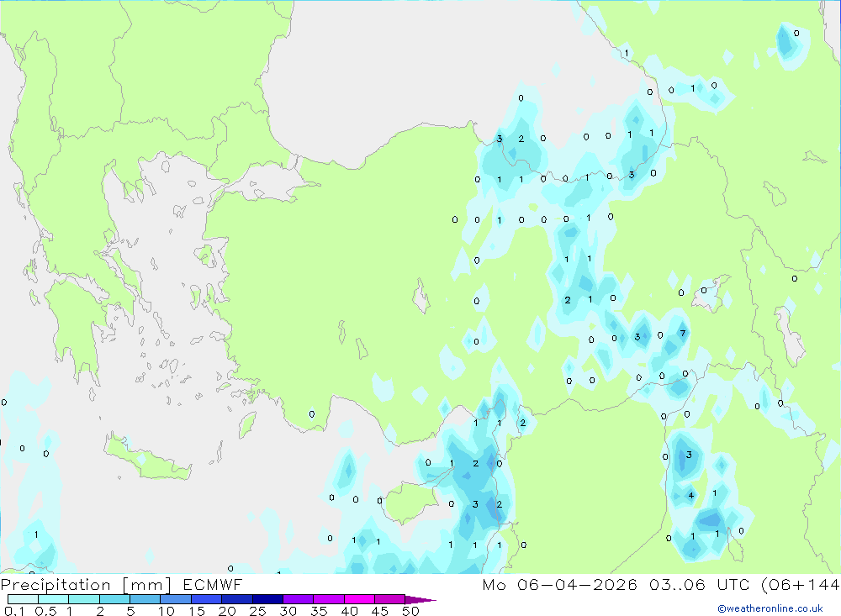Click the '20' legend scale label
The height and width of the screenshot is (616, 841).
point(227,611)
